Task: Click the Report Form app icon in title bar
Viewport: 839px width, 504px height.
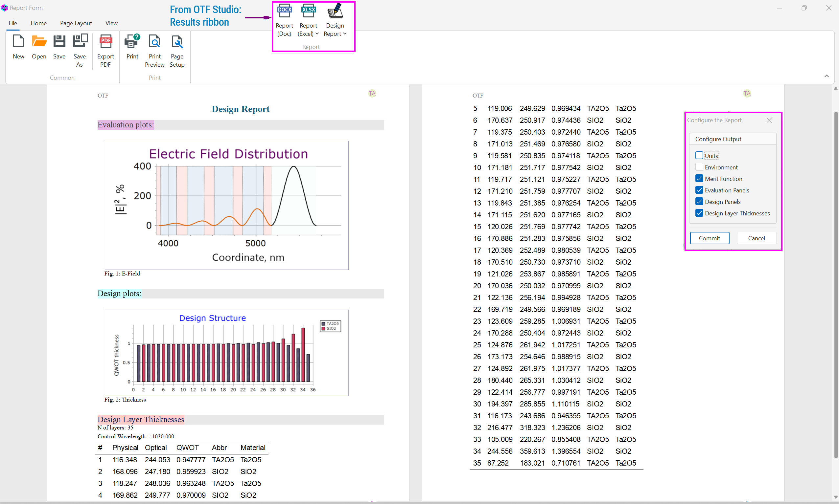Action: pyautogui.click(x=4, y=8)
